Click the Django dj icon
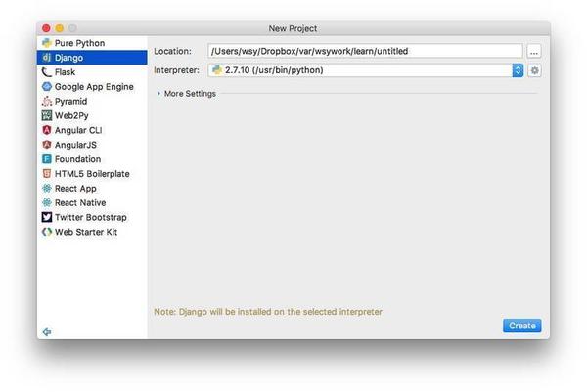 tap(46, 58)
